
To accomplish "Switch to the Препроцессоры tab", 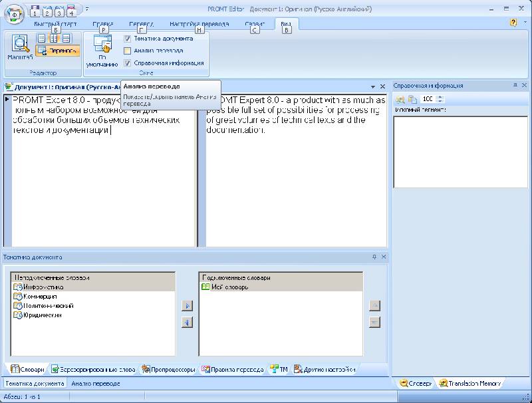I will 169,370.
